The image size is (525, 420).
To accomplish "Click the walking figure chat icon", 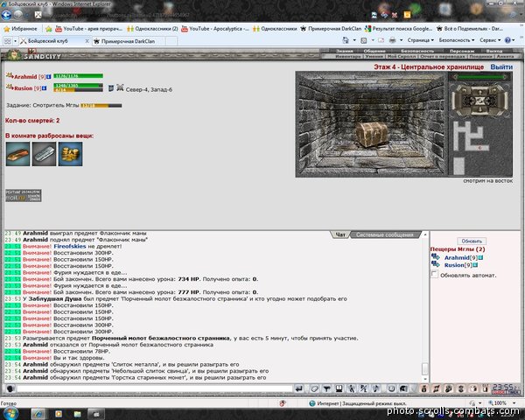I will click(x=351, y=388).
